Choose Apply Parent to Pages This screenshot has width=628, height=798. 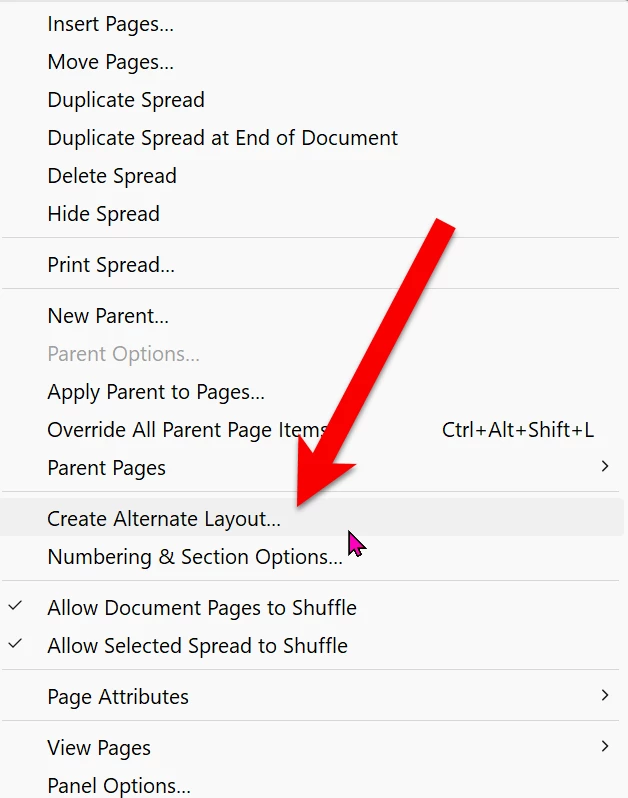tap(156, 392)
